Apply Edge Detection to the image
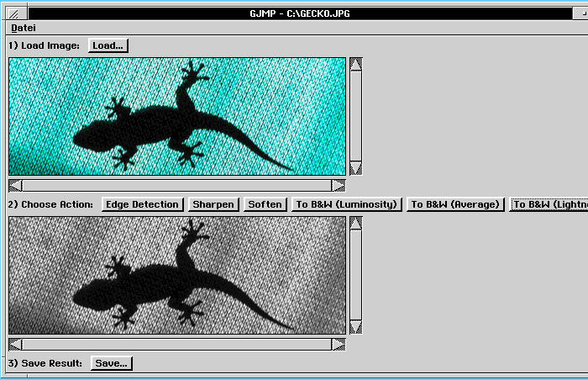 142,204
